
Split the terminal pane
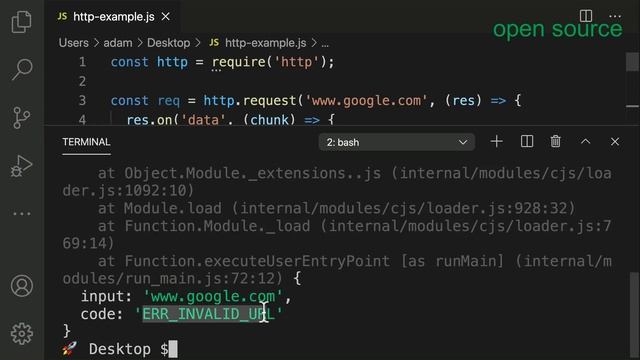point(527,142)
